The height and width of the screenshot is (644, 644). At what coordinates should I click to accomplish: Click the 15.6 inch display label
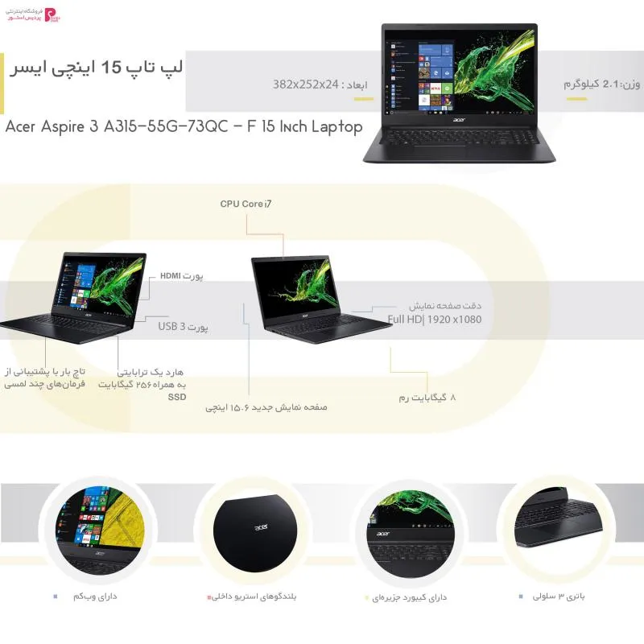[x=266, y=407]
